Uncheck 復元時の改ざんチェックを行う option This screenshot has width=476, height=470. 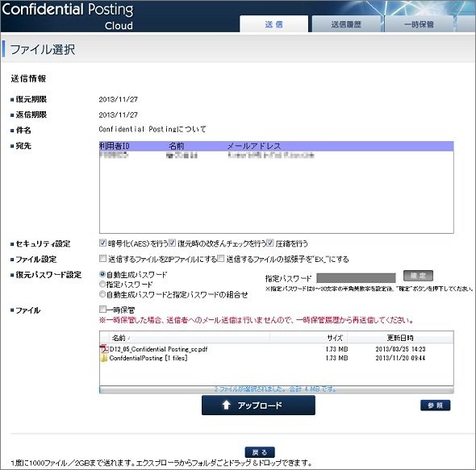click(172, 243)
